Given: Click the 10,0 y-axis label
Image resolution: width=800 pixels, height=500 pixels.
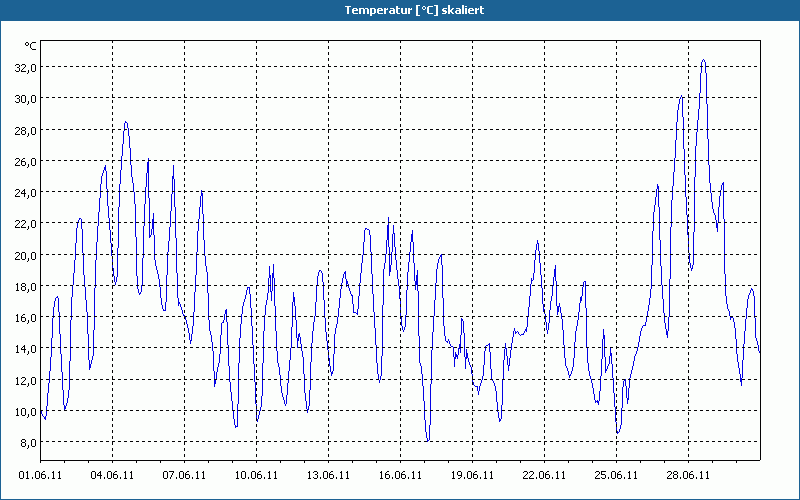Looking at the screenshot, I should click(26, 411).
